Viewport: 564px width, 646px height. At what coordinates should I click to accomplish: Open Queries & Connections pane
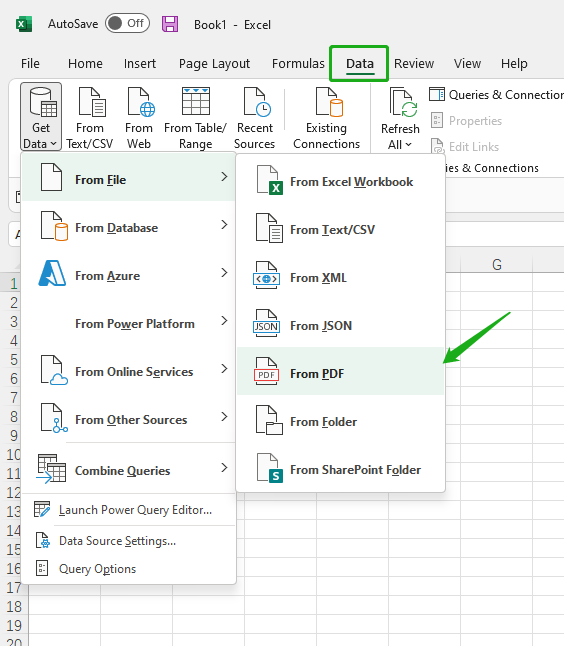[x=496, y=95]
